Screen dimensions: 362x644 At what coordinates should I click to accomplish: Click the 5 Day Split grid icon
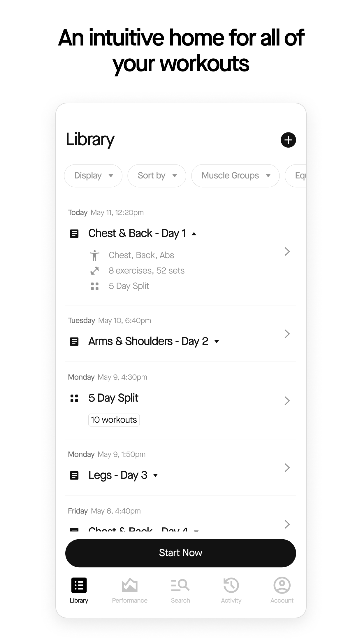coord(74,398)
